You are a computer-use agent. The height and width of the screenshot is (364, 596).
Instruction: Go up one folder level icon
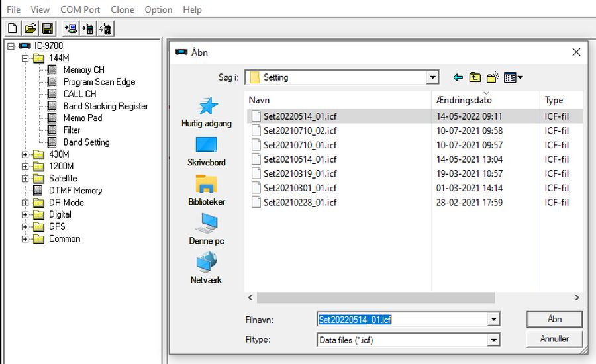(475, 77)
